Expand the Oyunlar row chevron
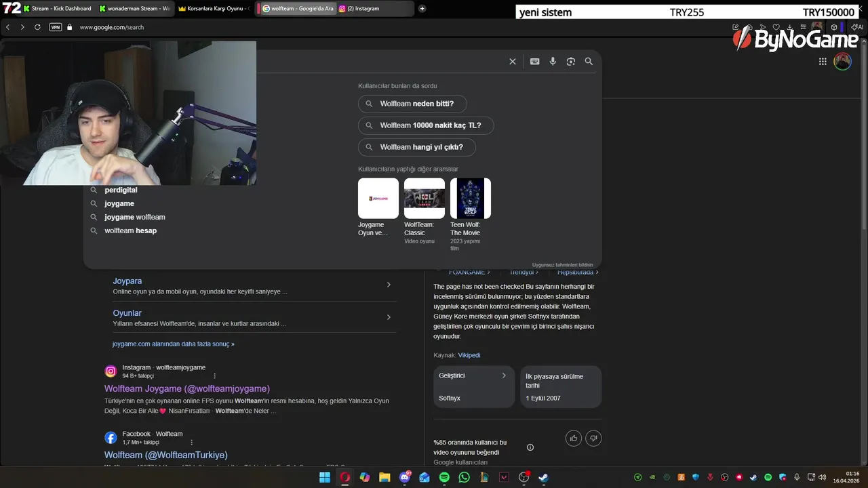The height and width of the screenshot is (488, 868). click(389, 317)
